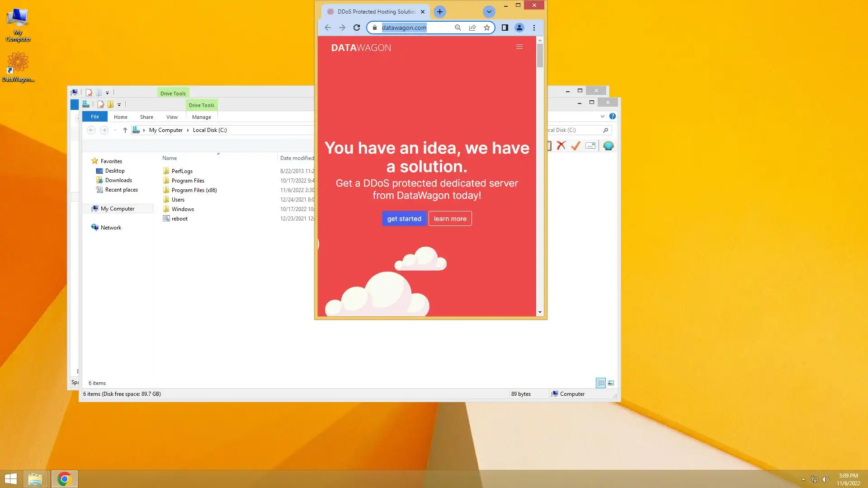Viewport: 868px width, 488px height.
Task: Bookmark this tab with the star icon
Action: coord(487,28)
